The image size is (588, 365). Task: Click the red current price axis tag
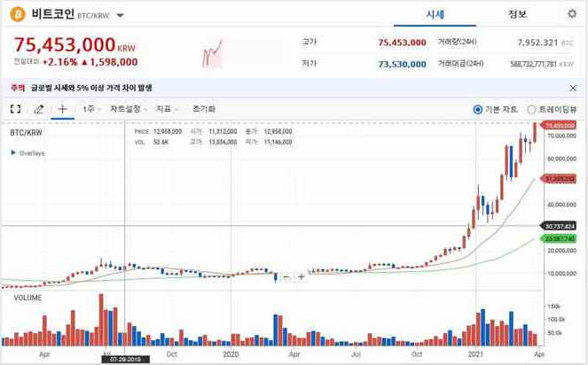click(559, 125)
